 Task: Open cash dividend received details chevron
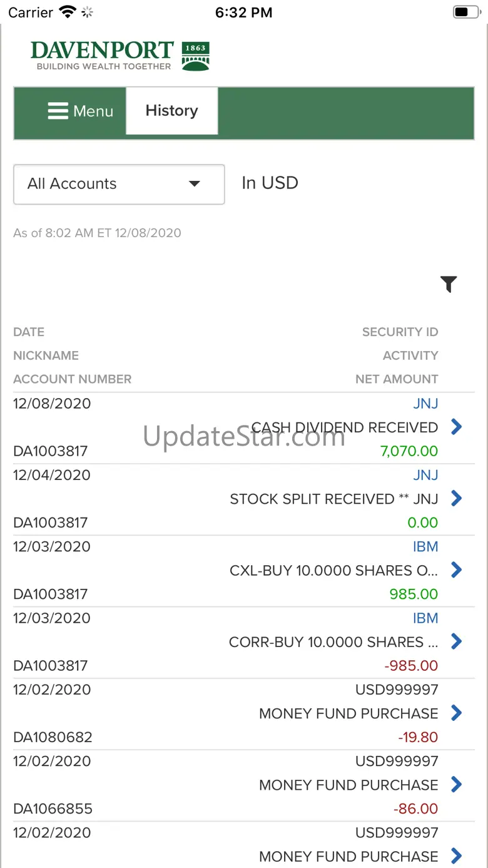point(457,427)
